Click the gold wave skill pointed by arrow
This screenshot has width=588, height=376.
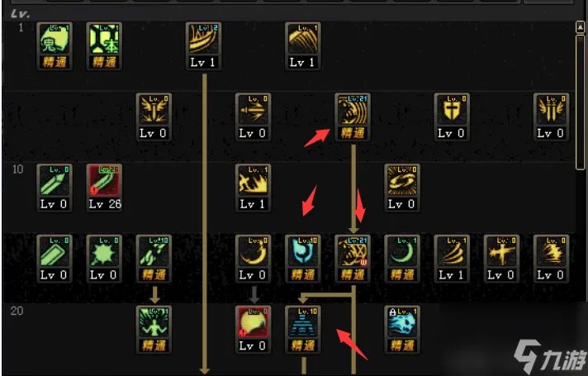[353, 117]
